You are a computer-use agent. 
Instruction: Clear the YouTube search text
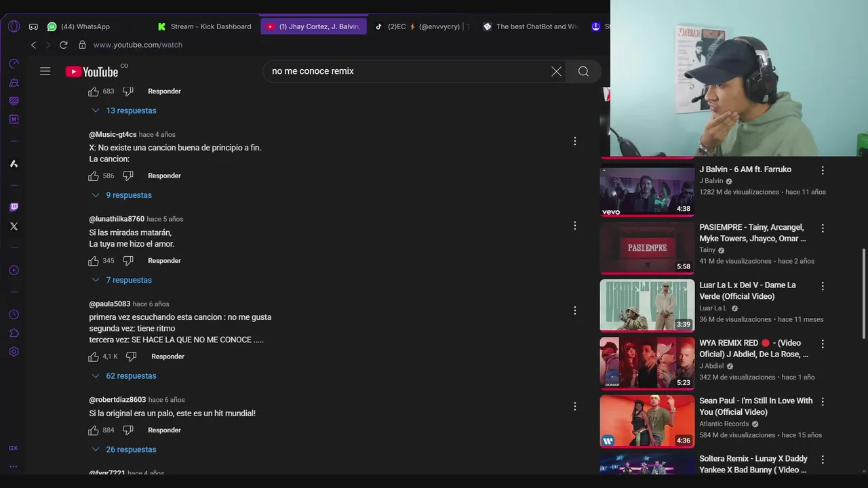coord(556,71)
